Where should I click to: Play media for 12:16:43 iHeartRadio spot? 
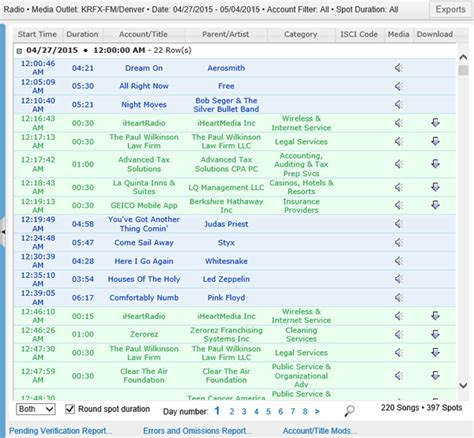(399, 123)
